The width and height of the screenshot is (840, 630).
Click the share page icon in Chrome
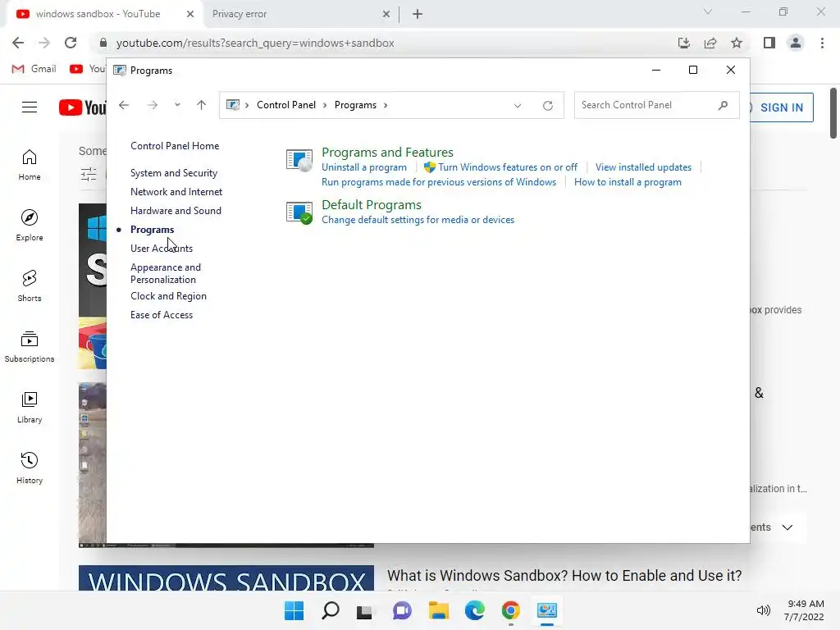(x=710, y=43)
